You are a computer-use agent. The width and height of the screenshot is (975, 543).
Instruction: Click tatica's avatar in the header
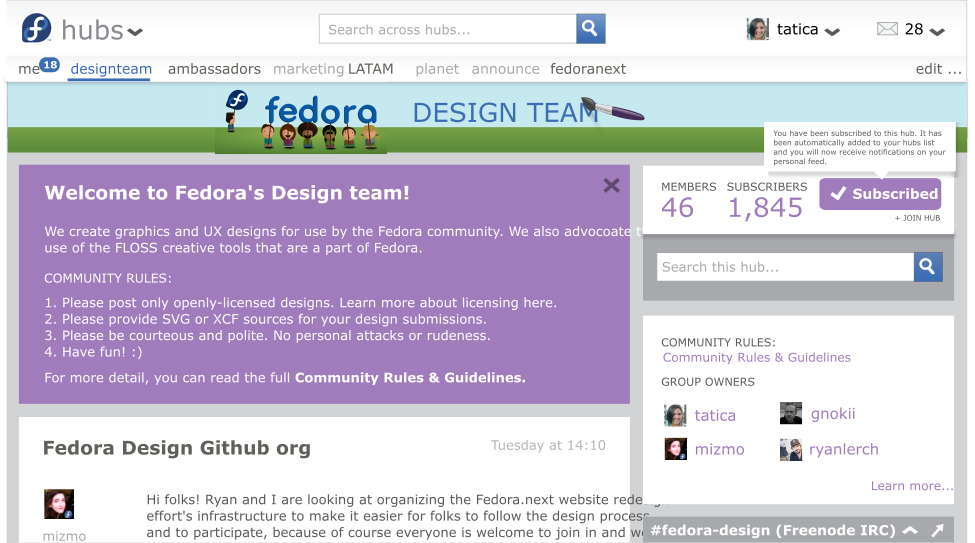[x=757, y=29]
